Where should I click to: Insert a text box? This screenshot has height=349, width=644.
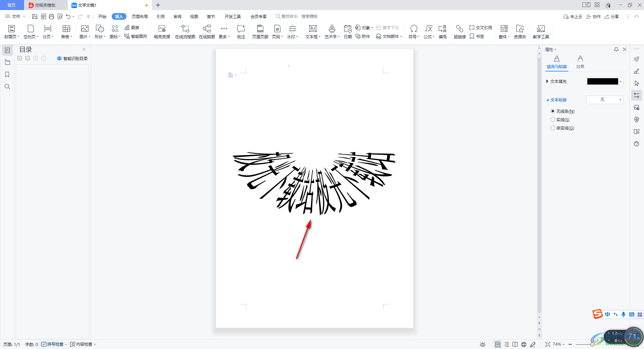click(x=313, y=32)
